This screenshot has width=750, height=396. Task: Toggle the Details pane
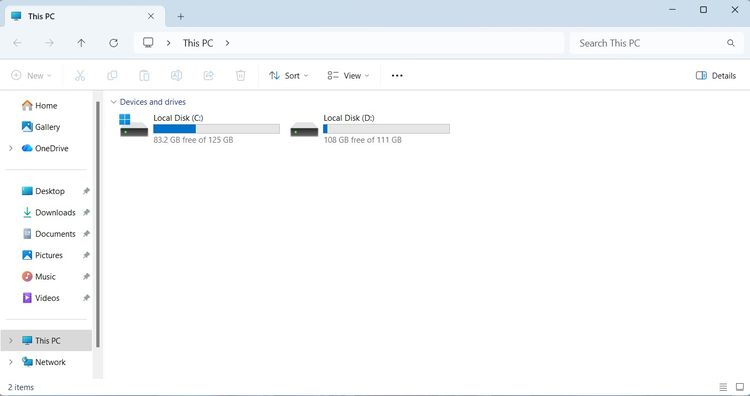pos(716,76)
